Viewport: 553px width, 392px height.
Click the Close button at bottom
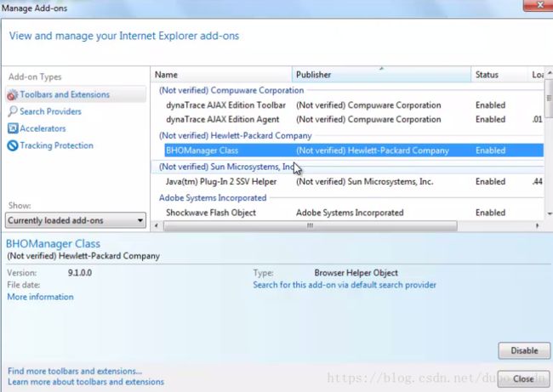coord(523,379)
